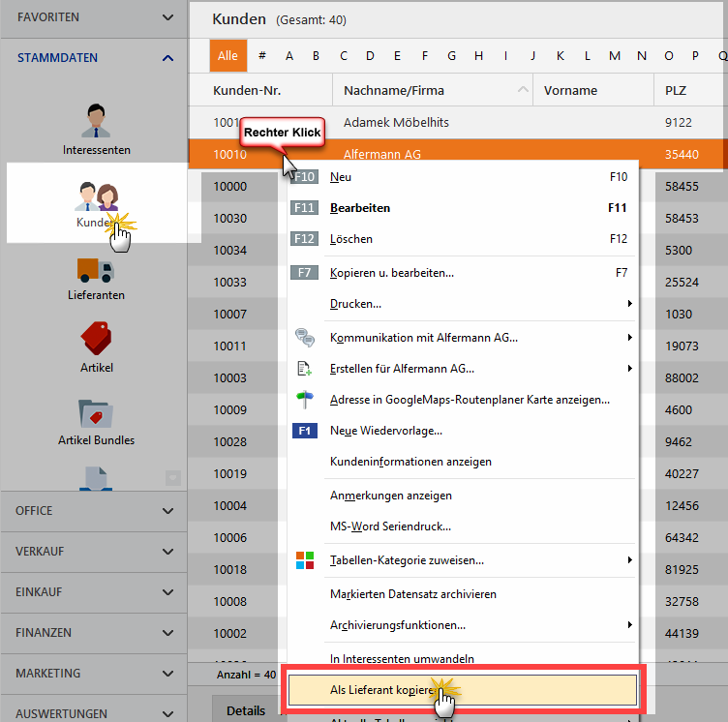The width and height of the screenshot is (728, 722).
Task: Select customer row 10002
Action: pyautogui.click(x=230, y=633)
